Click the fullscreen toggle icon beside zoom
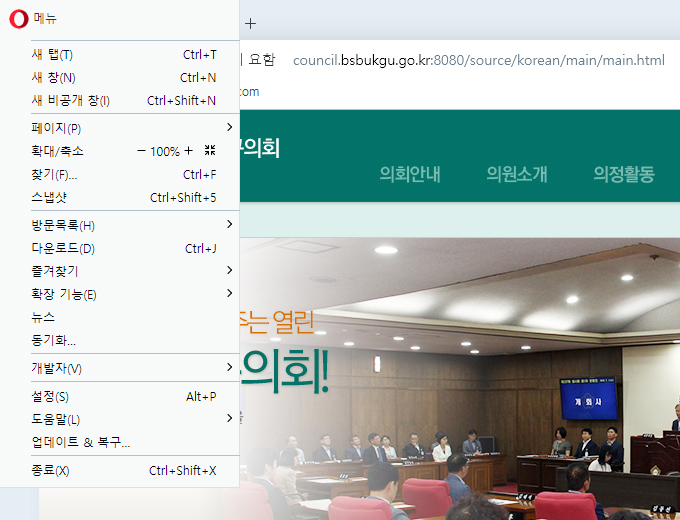Viewport: 680px width, 520px height. coord(210,150)
